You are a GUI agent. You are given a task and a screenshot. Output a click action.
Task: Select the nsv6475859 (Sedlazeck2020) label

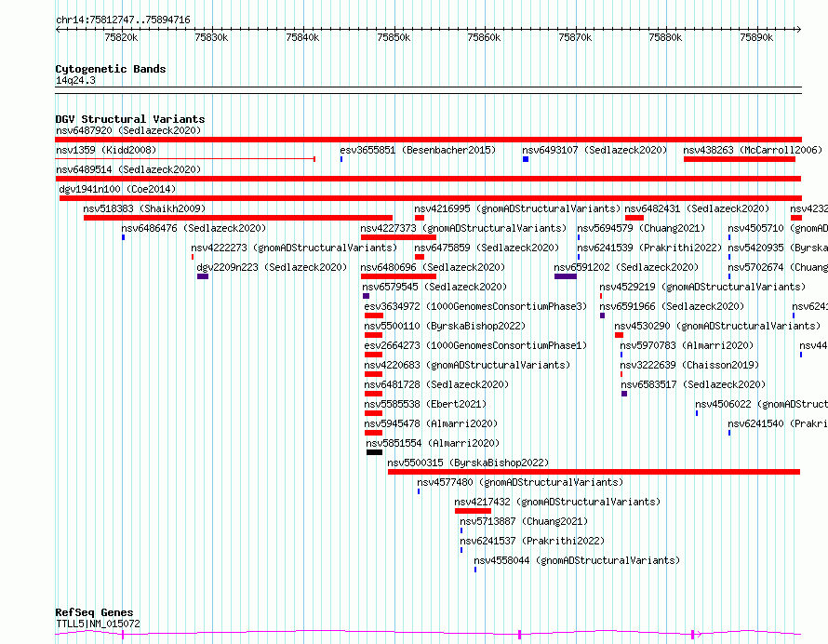(487, 248)
